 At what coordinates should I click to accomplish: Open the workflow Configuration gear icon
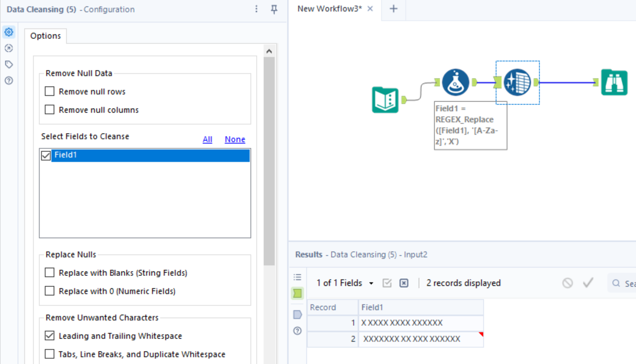pyautogui.click(x=8, y=32)
